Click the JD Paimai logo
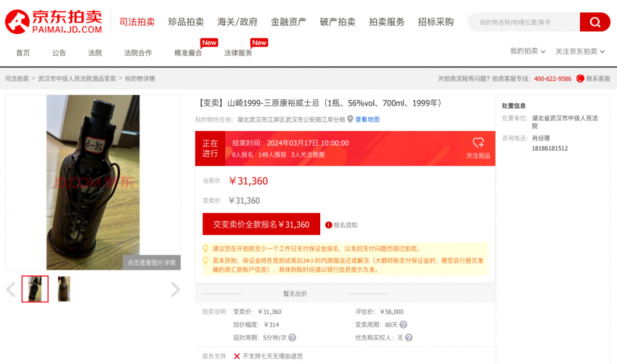Image resolution: width=617 pixels, height=364 pixels. click(x=54, y=22)
